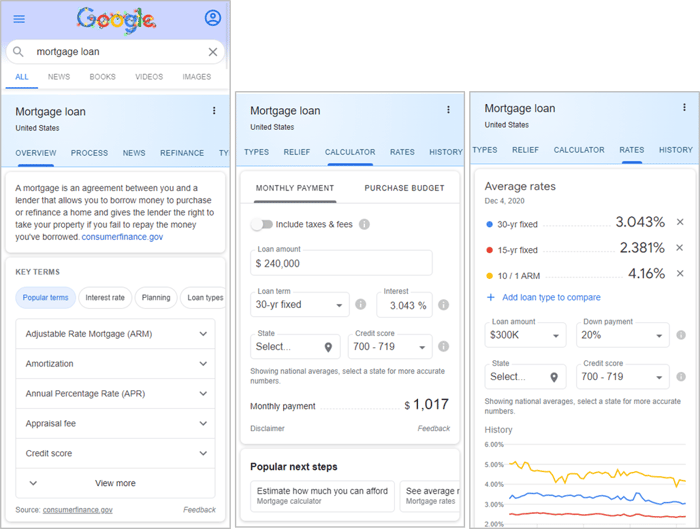The width and height of the screenshot is (700, 529).
Task: Click the info icon next to Interest field
Action: pyautogui.click(x=443, y=304)
